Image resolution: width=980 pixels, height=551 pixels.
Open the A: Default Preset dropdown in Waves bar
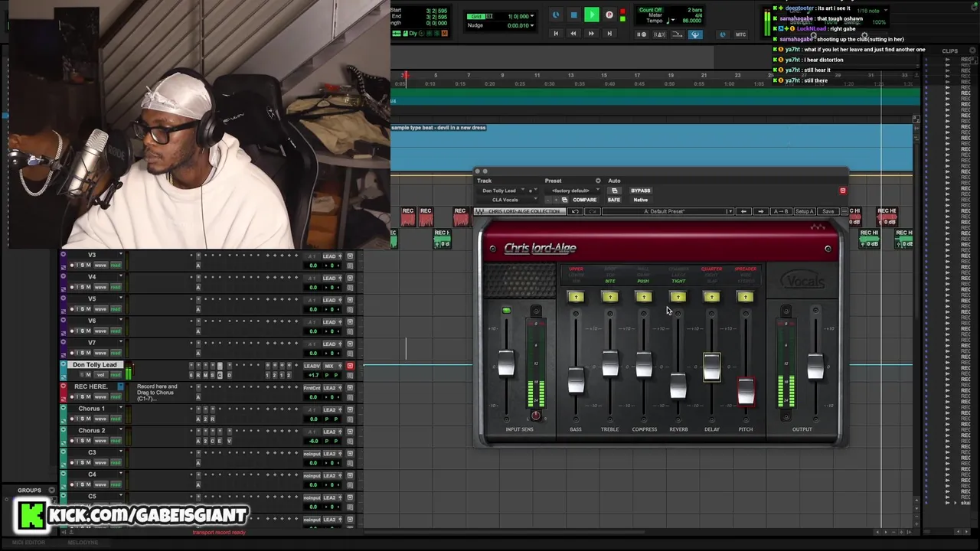coord(668,211)
